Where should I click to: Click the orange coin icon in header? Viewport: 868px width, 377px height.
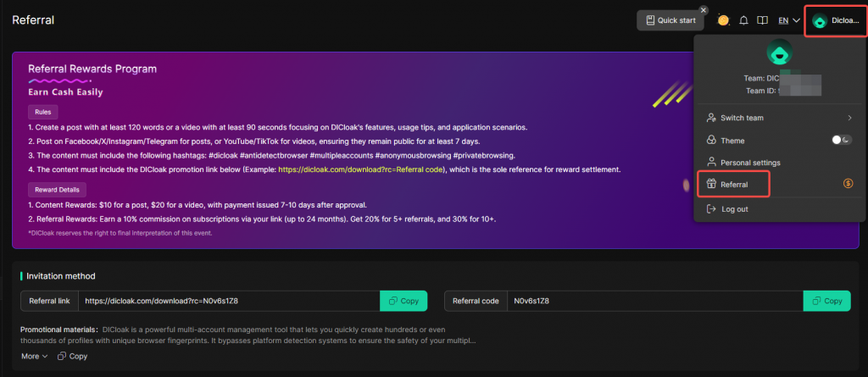pos(723,20)
